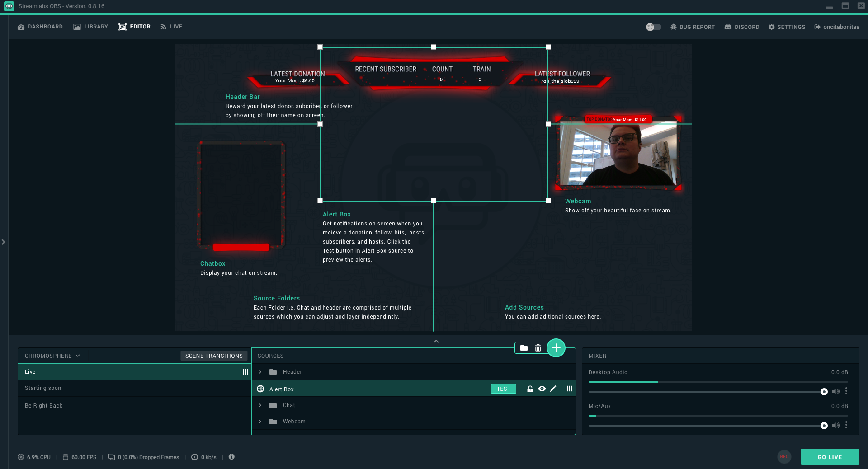868x469 pixels.
Task: Hide the Alert Box source
Action: click(x=542, y=389)
